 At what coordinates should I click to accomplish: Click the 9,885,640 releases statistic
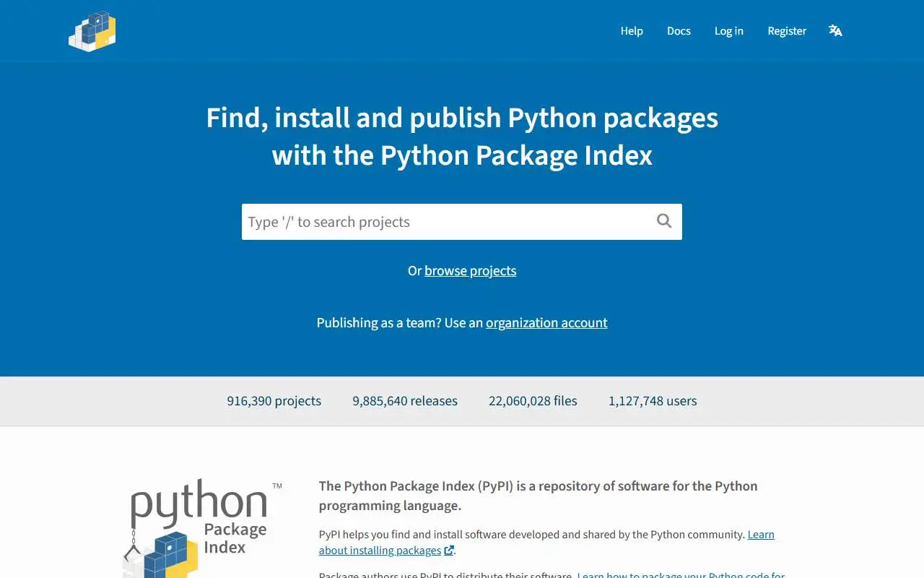(405, 401)
